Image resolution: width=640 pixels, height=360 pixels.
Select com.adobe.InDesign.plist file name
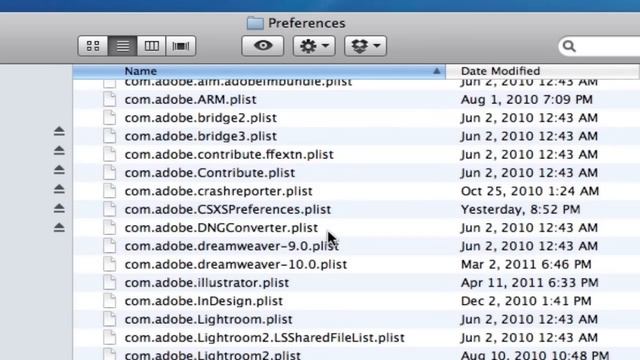tap(203, 301)
